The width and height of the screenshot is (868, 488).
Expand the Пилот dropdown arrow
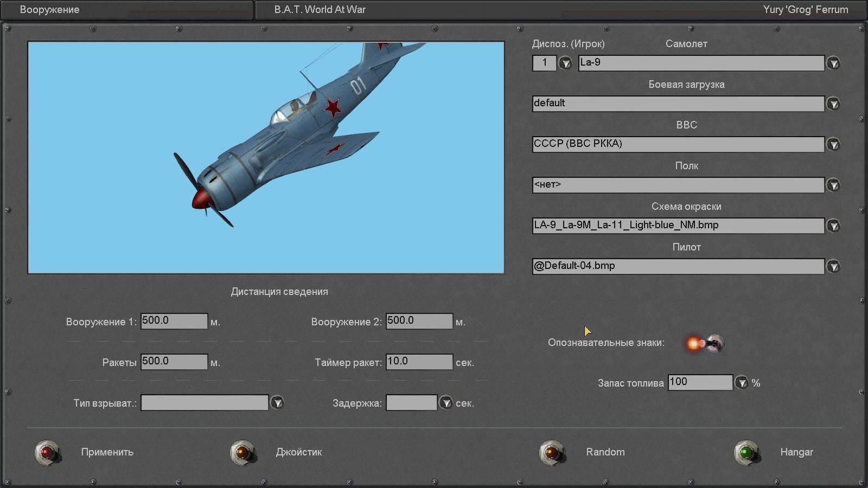[x=833, y=266]
